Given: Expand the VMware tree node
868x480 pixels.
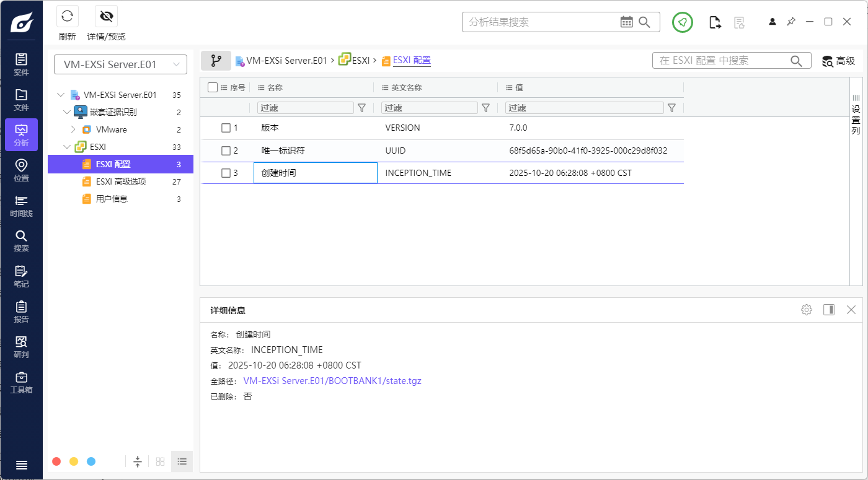Looking at the screenshot, I should click(x=73, y=129).
